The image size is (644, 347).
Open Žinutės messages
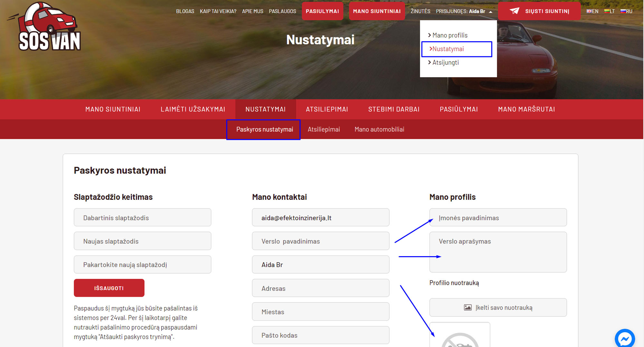(420, 11)
